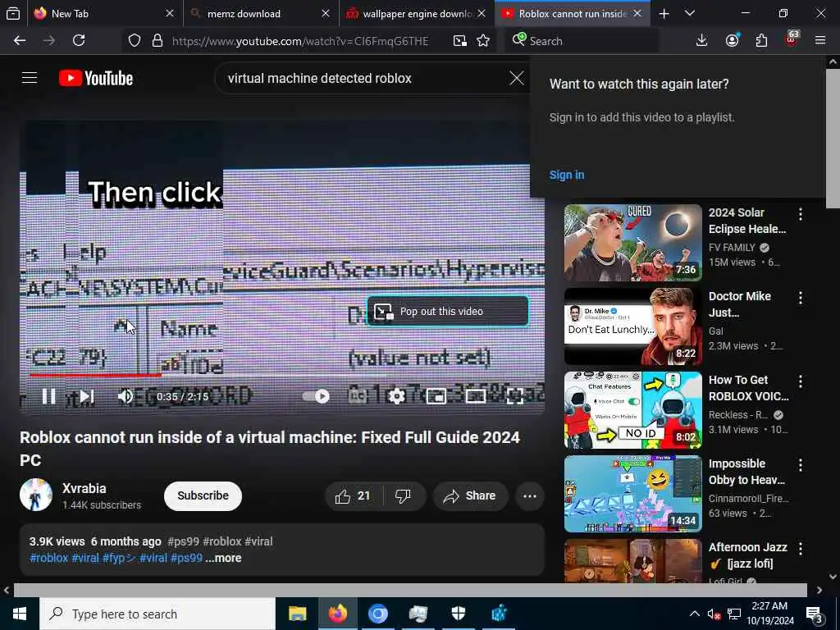The width and height of the screenshot is (840, 630).
Task: Open Firefox application menu
Action: pos(820,41)
